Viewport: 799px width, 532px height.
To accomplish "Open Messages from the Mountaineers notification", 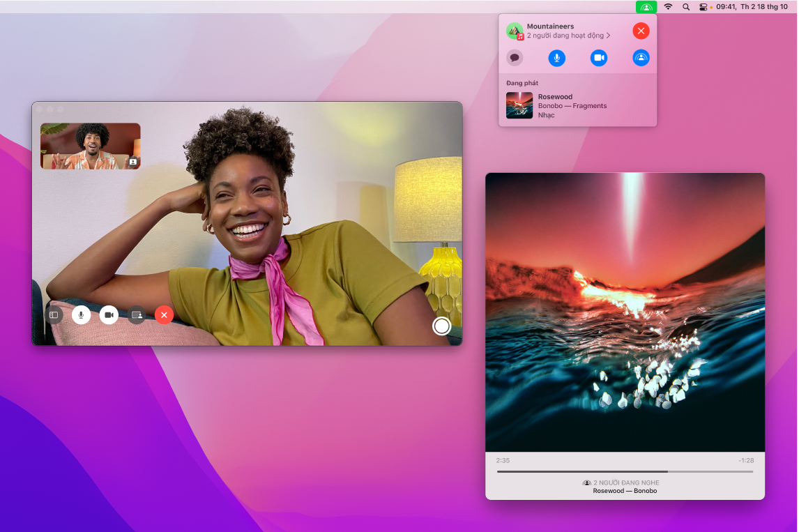I will (x=515, y=58).
